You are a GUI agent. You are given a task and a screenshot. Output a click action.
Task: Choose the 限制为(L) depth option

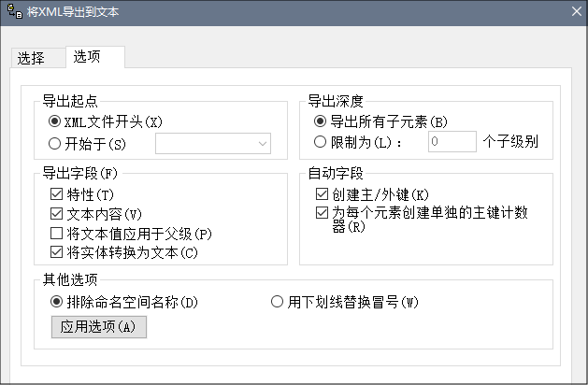coord(322,142)
